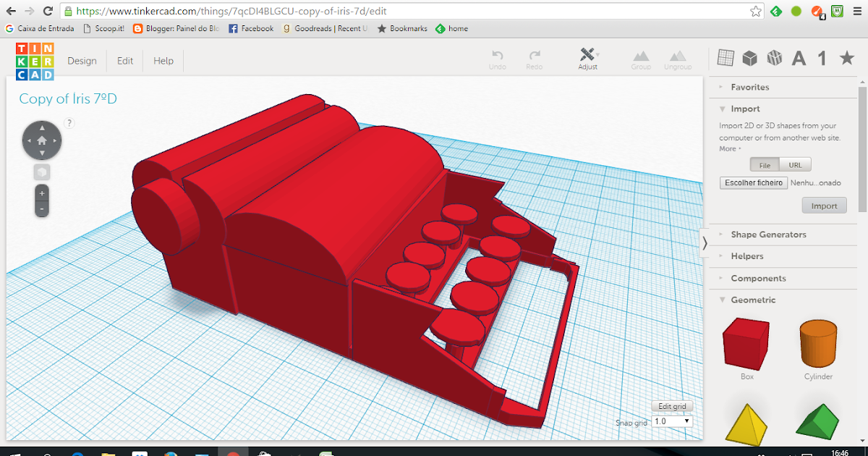Collapse the Geometric section

[754, 299]
